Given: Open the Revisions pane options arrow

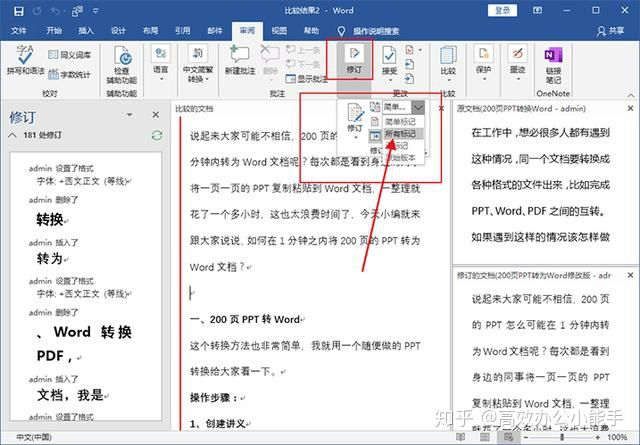Looking at the screenshot, I should [129, 115].
